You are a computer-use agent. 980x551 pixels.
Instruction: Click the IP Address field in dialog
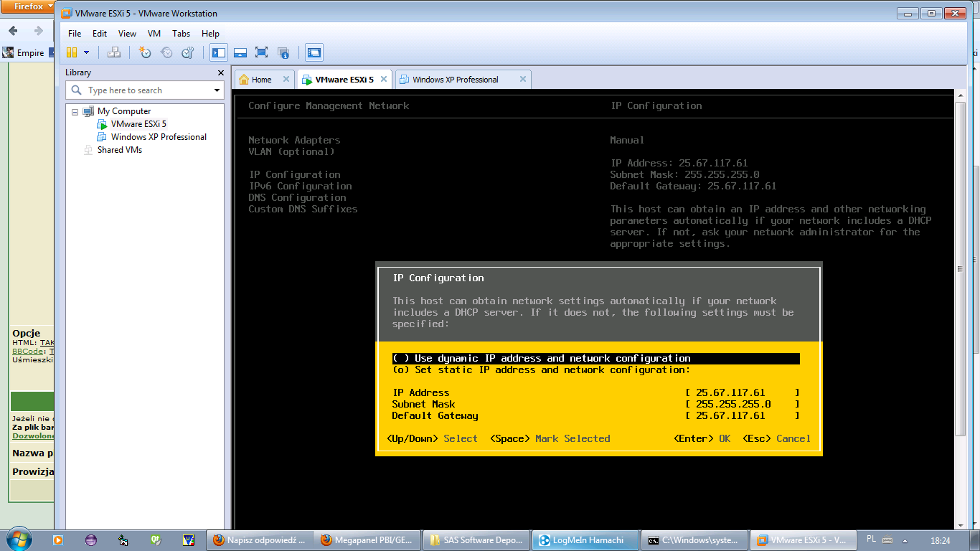(x=743, y=393)
